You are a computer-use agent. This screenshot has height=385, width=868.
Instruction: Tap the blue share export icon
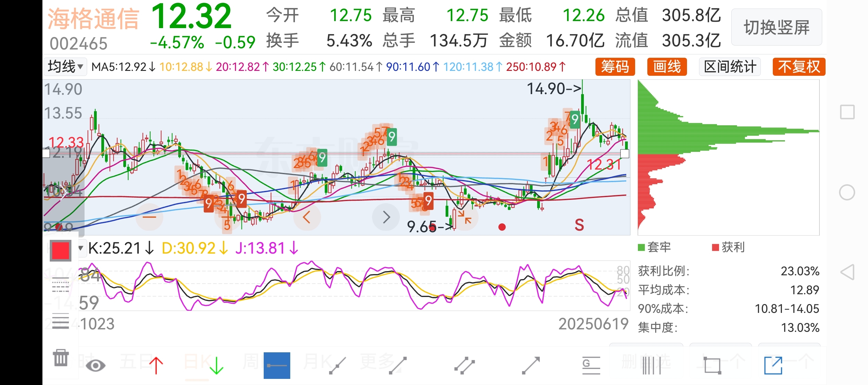[x=773, y=365]
